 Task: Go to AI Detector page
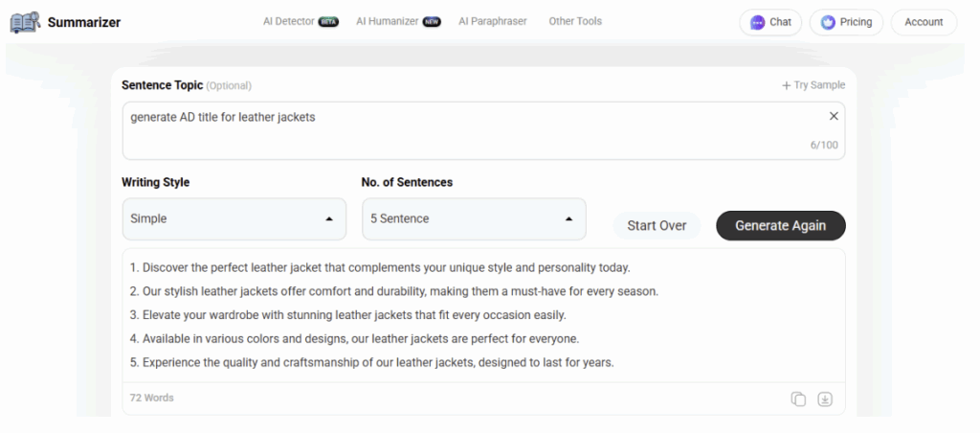click(x=288, y=21)
